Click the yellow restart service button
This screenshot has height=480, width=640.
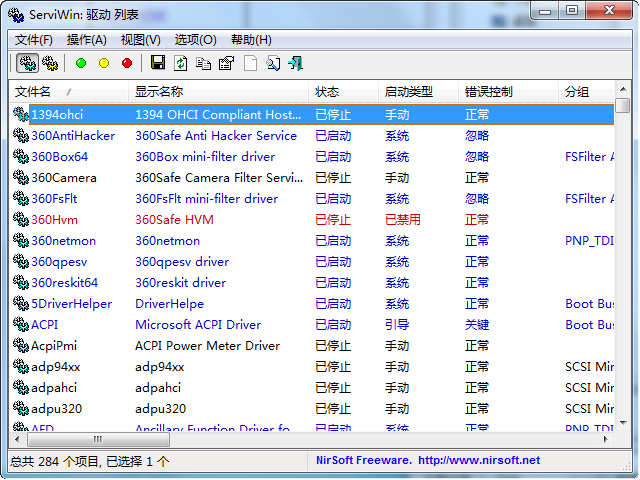[x=104, y=63]
